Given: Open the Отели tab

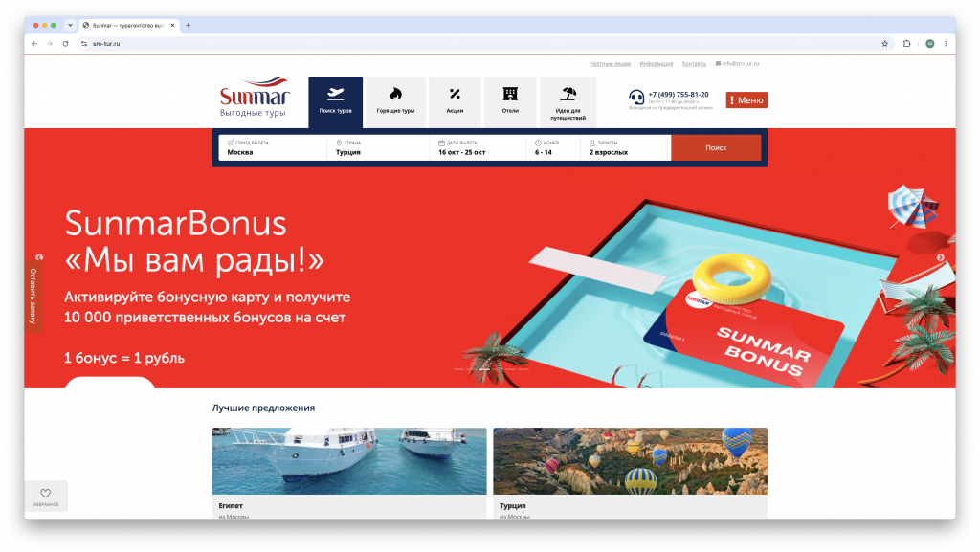Looking at the screenshot, I should (x=510, y=101).
